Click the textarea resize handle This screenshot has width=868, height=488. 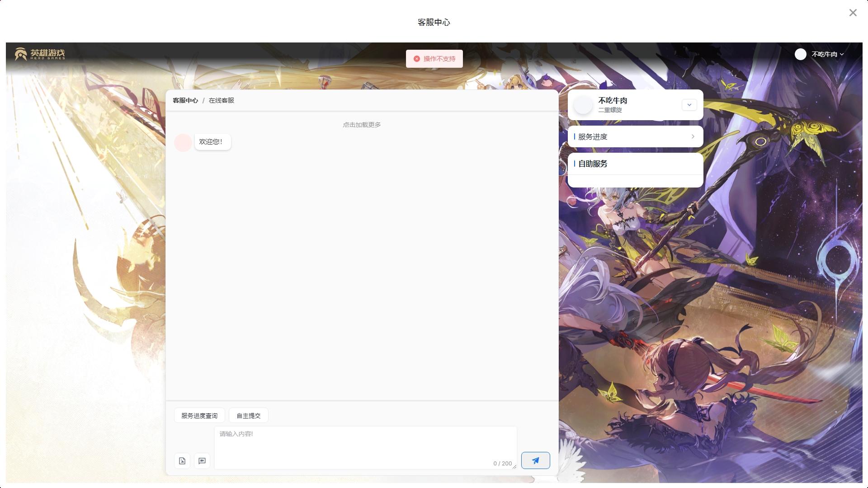pos(514,467)
